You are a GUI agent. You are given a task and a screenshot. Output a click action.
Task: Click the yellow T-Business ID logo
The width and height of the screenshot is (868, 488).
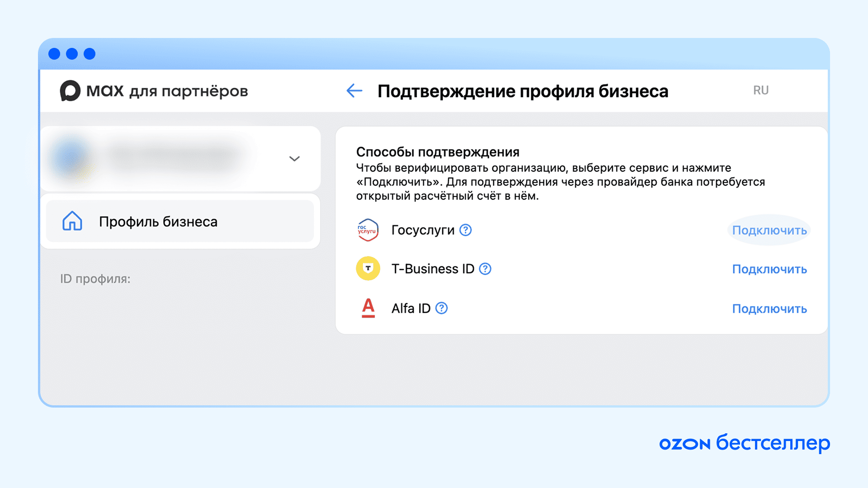[x=368, y=268]
